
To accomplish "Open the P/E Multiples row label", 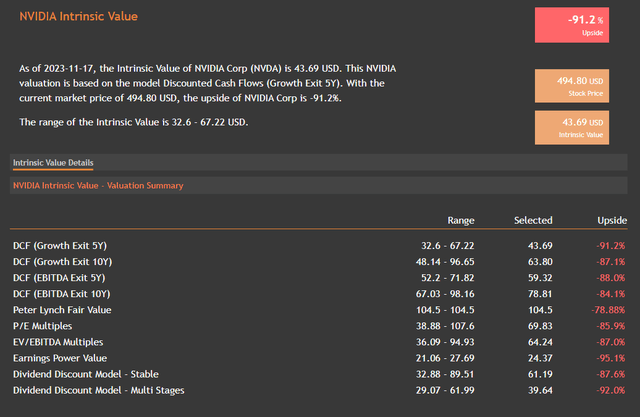I will coord(42,326).
